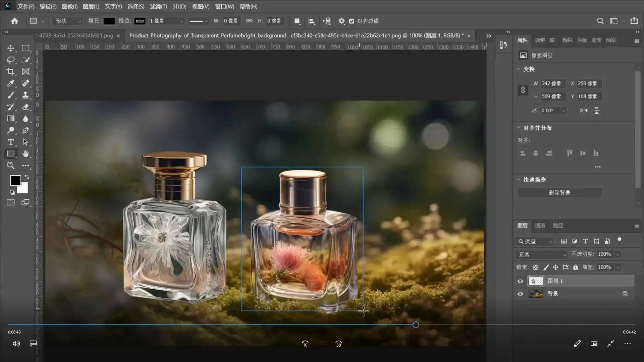
Task: Select the Hand tool
Action: tap(25, 154)
